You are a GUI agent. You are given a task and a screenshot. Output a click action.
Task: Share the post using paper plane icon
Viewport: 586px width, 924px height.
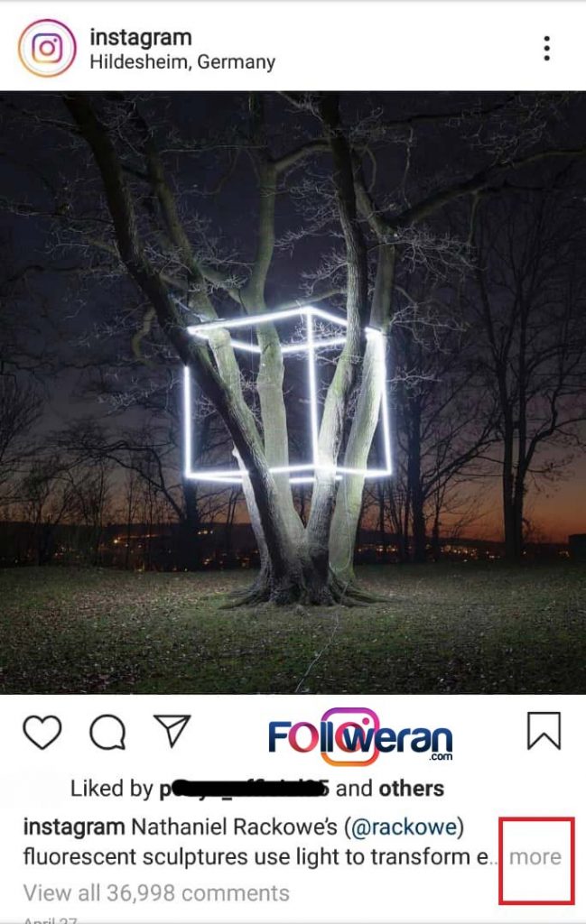[x=172, y=731]
